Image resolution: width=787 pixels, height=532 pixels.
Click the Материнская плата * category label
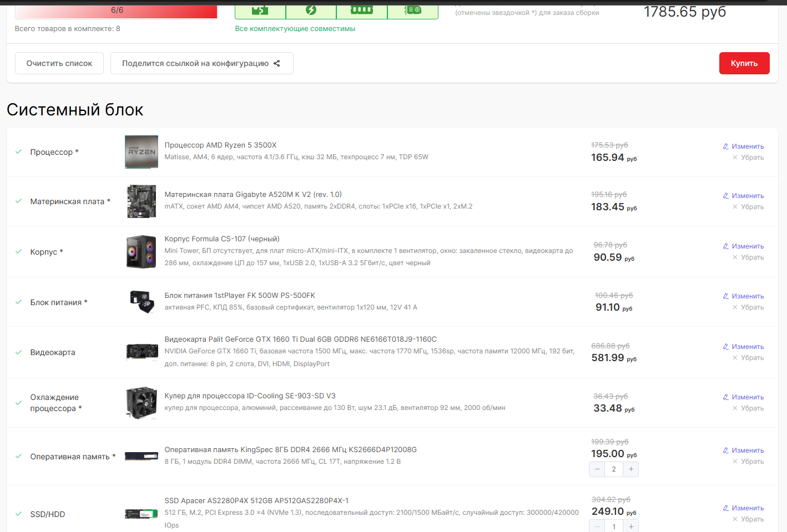[x=70, y=201]
